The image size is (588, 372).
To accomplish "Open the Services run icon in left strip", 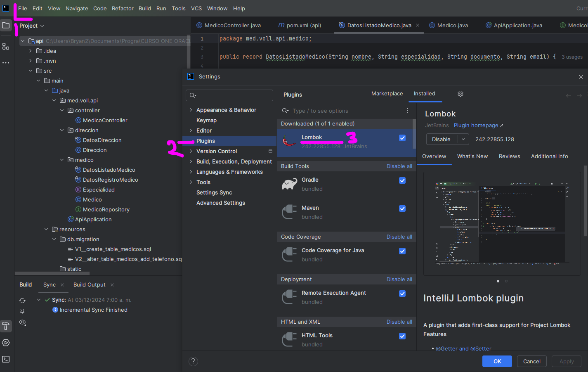I will coord(6,343).
